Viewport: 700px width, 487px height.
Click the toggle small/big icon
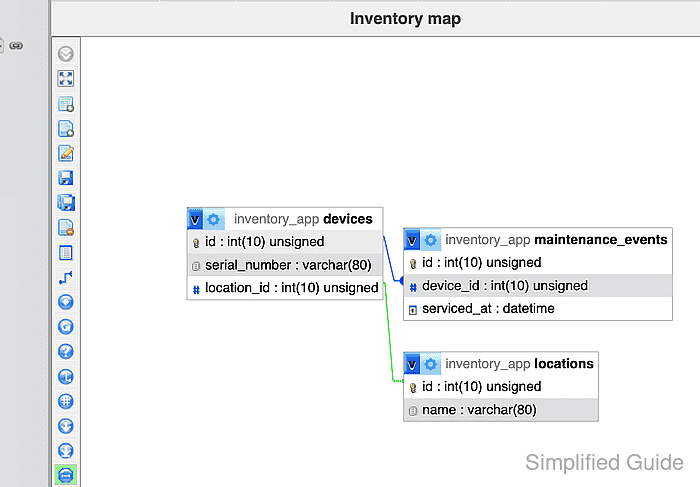(x=66, y=450)
